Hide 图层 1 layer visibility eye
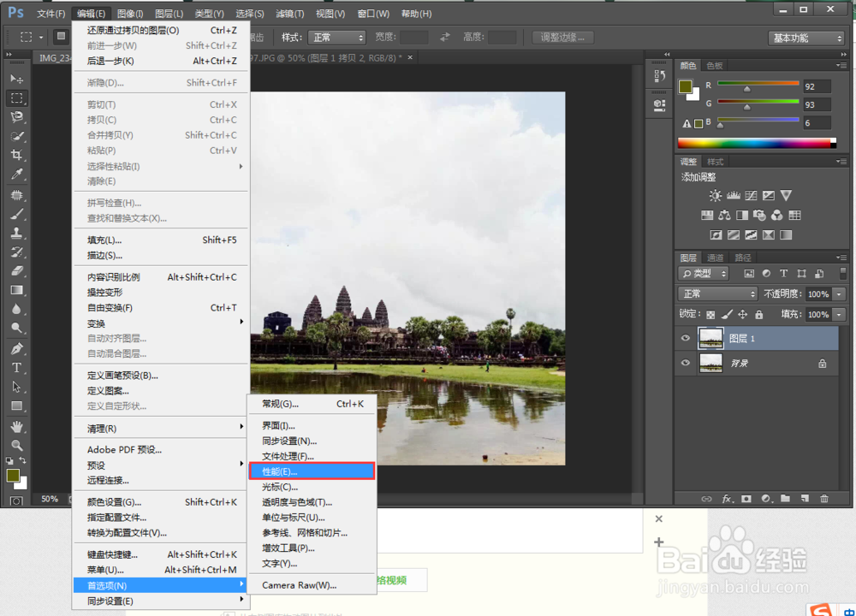Image resolution: width=856 pixels, height=616 pixels. (x=685, y=338)
